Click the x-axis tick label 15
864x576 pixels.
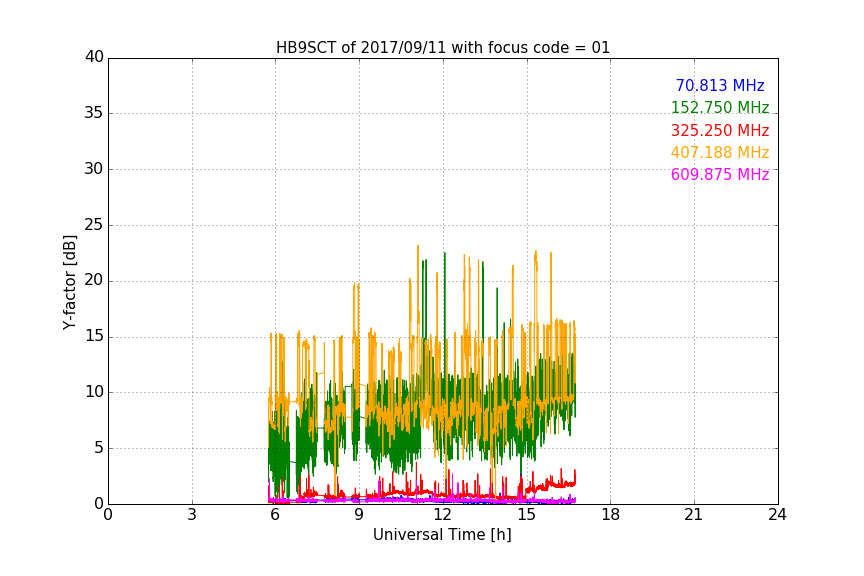pyautogui.click(x=527, y=515)
